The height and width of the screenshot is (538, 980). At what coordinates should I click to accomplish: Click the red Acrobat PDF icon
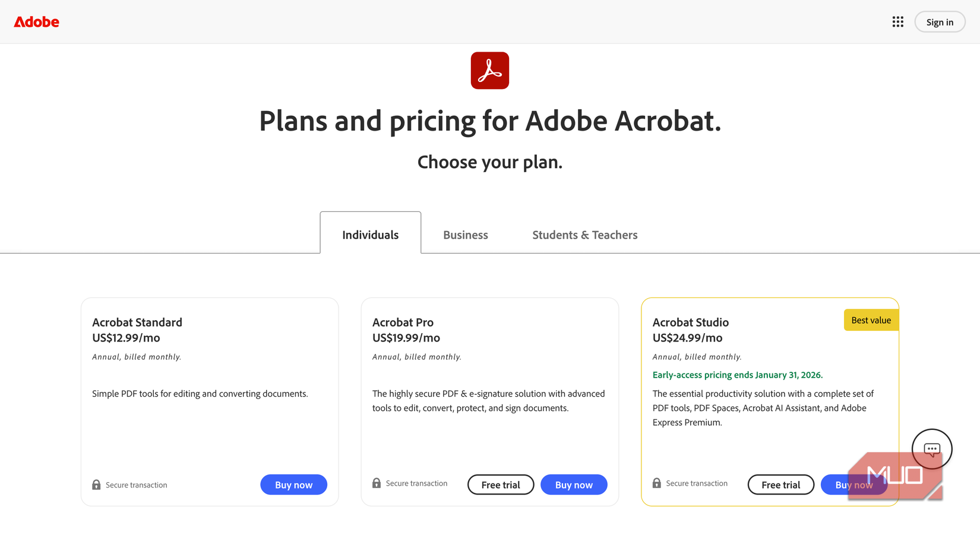(x=489, y=70)
